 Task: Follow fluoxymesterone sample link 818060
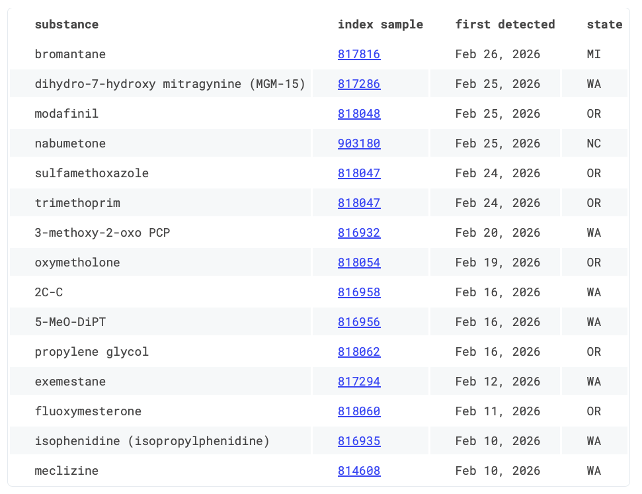[358, 411]
